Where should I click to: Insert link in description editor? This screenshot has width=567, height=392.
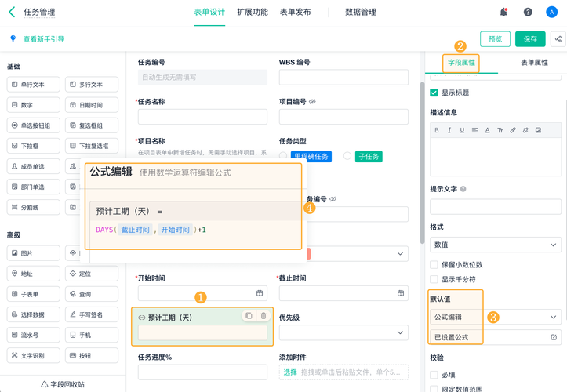512,130
